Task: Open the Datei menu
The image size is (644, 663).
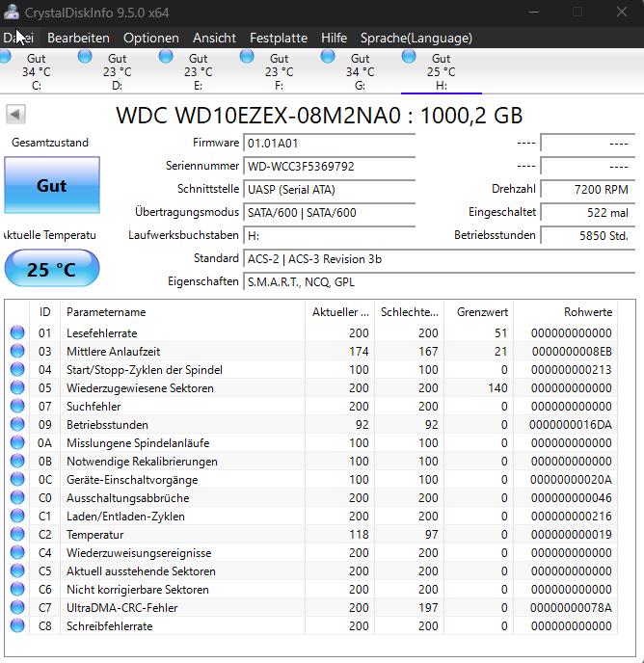Action: coord(18,38)
